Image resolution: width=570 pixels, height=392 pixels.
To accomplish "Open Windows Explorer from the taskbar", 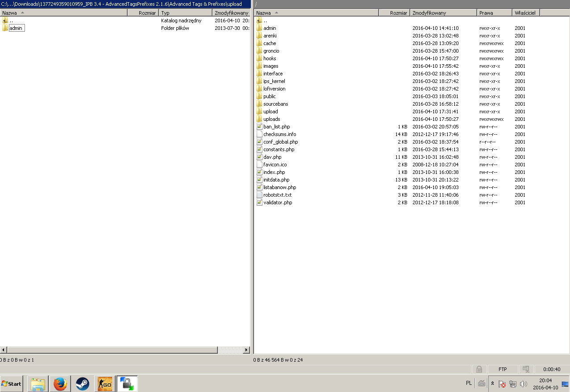I will (x=38, y=384).
